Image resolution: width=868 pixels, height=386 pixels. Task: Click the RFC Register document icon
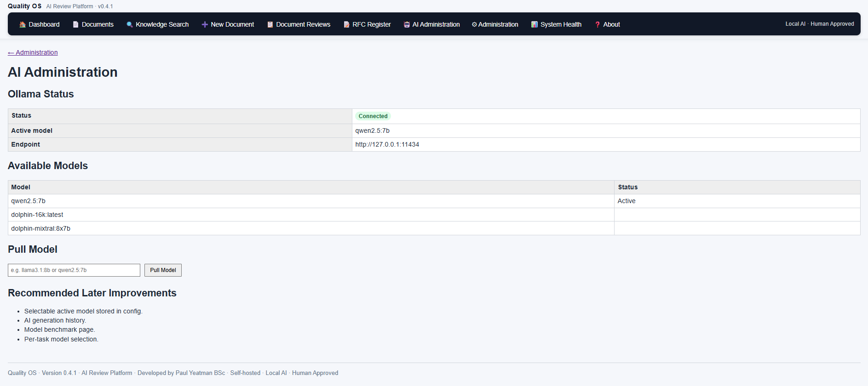346,24
